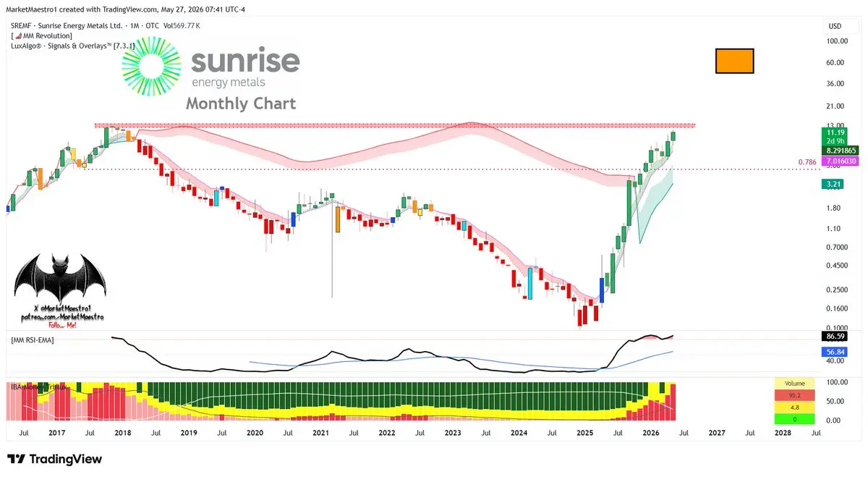
Task: Click the green 3.21 price label
Action: pos(831,185)
